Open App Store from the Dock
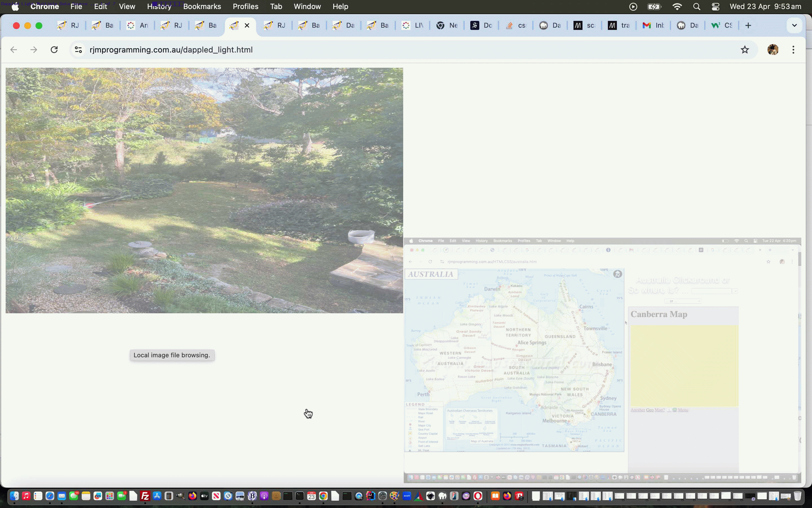 [157, 496]
